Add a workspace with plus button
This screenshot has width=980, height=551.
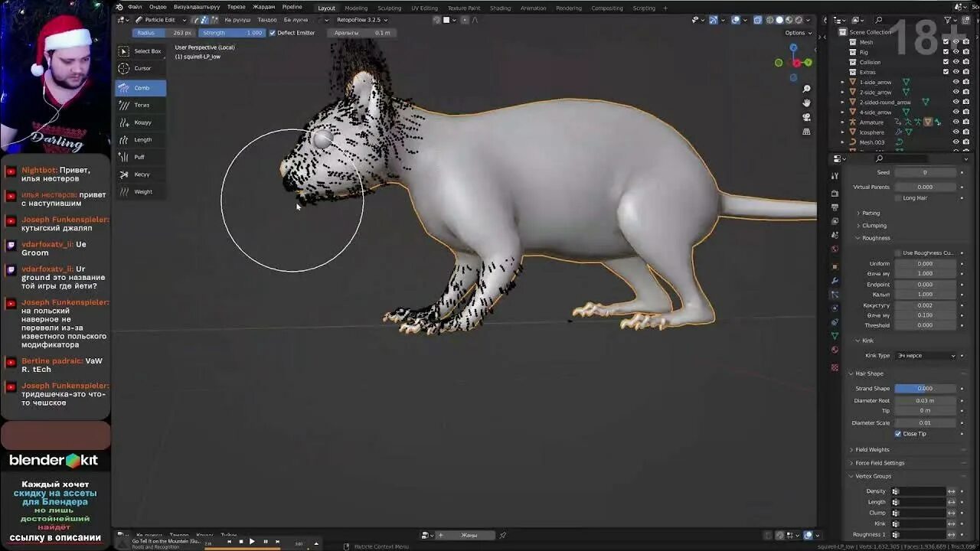click(665, 8)
